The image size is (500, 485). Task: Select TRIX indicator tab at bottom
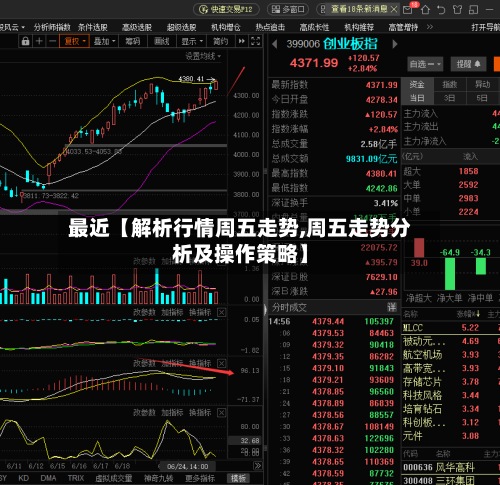(76, 478)
